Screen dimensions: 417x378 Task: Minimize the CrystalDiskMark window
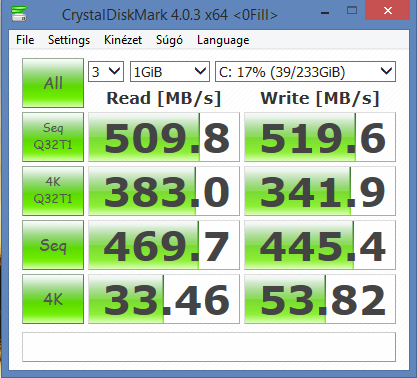[325, 12]
